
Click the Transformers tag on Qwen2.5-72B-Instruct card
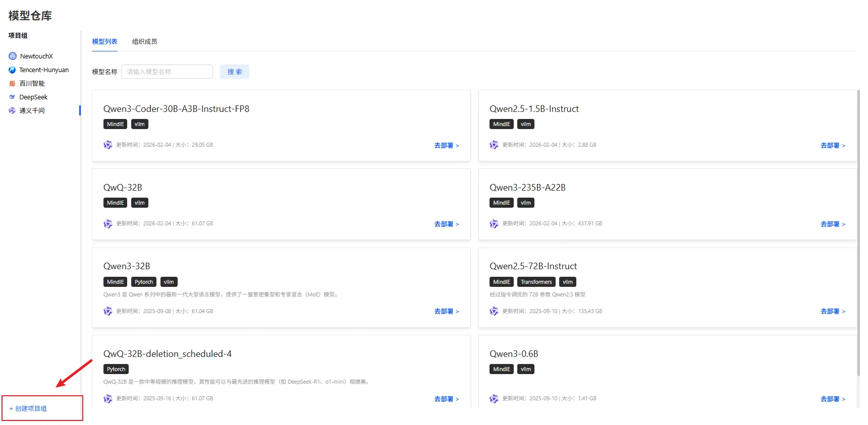[536, 282]
